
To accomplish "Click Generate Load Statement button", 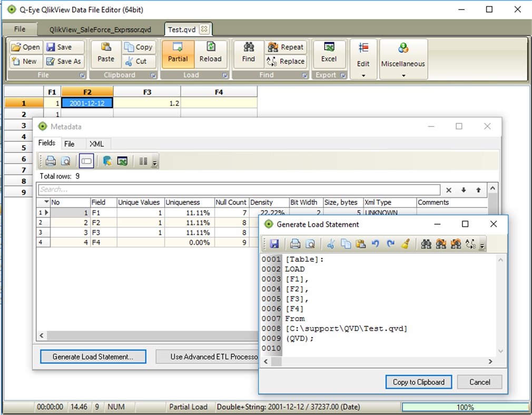I will pos(93,356).
